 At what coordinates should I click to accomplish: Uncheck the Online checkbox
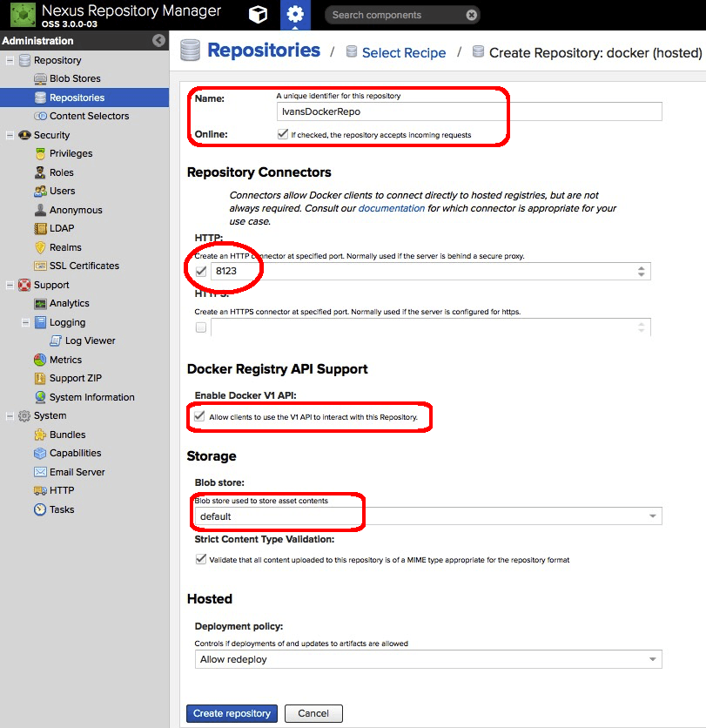[x=283, y=134]
